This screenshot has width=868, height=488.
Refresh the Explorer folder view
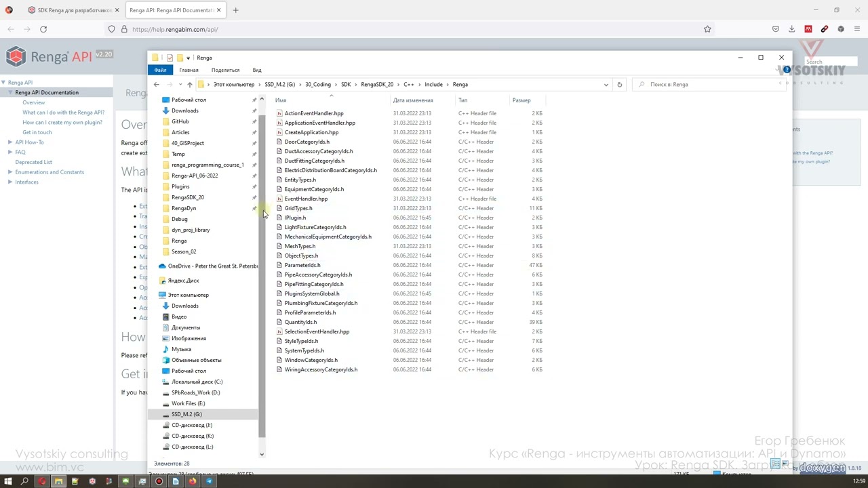[x=619, y=85]
